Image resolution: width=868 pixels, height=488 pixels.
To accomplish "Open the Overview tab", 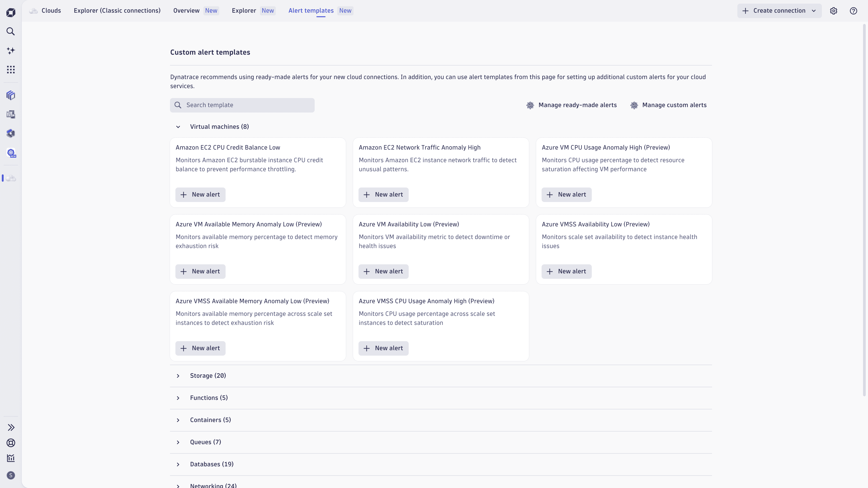I will tap(186, 10).
